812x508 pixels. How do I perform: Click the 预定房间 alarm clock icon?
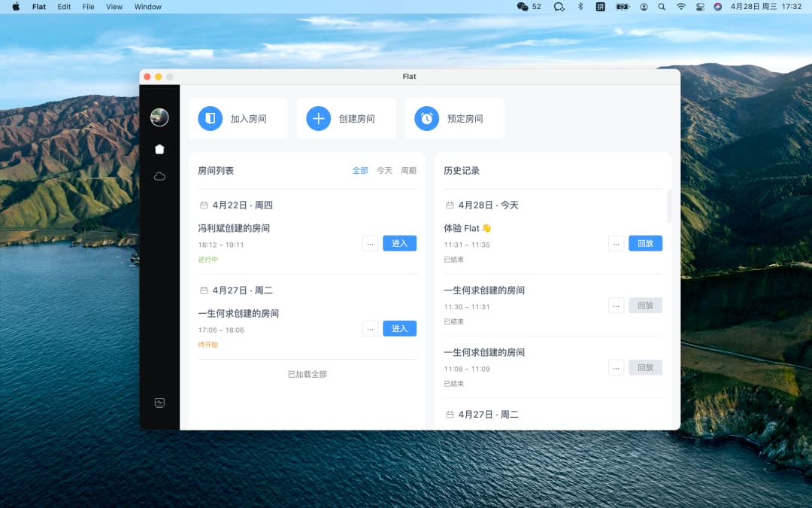point(427,119)
